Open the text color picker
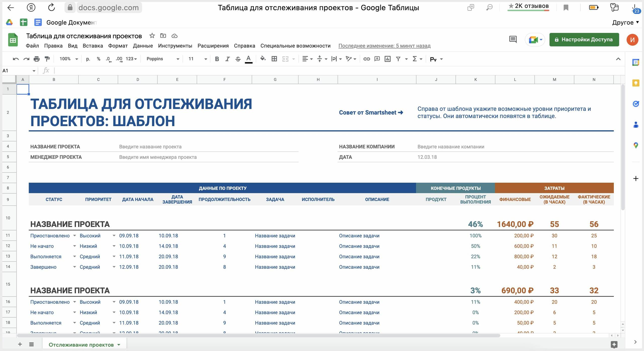 (x=249, y=59)
